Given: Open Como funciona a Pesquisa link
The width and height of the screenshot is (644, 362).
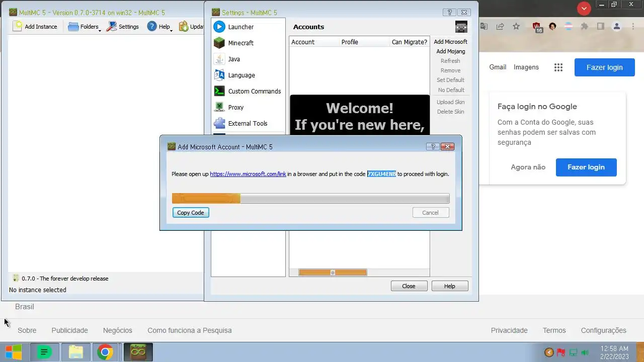Looking at the screenshot, I should tap(190, 330).
